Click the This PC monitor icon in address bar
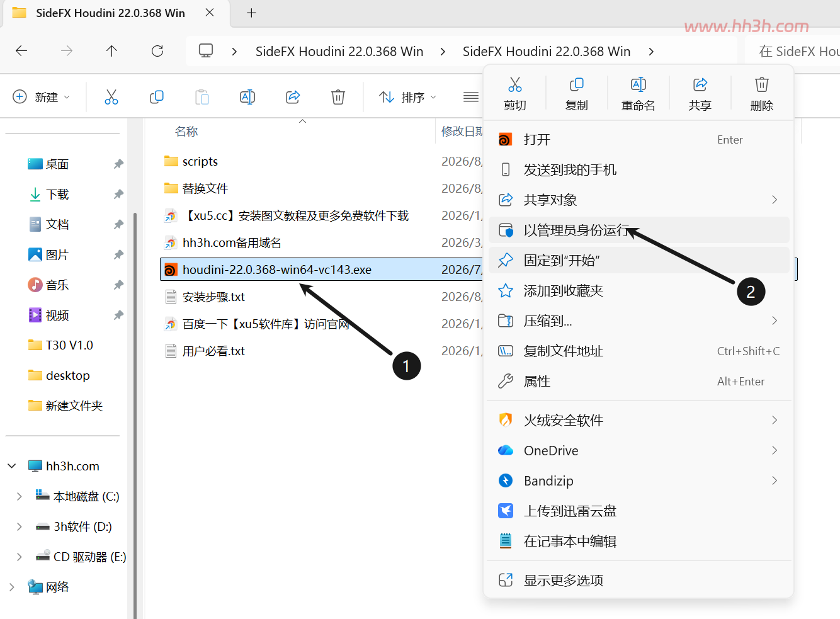The image size is (840, 619). coord(206,51)
